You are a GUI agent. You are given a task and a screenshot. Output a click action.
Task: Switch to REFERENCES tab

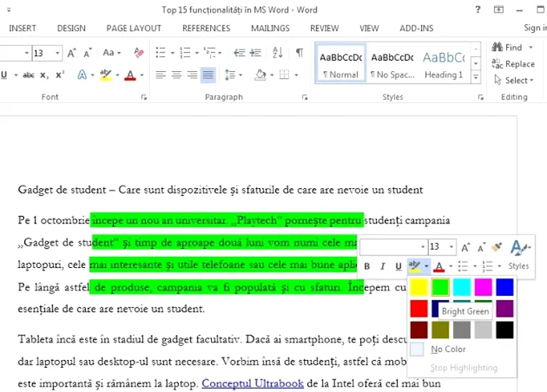click(x=206, y=28)
